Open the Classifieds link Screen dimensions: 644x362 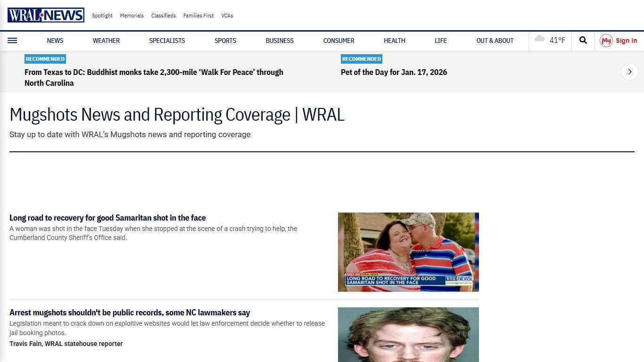(163, 16)
